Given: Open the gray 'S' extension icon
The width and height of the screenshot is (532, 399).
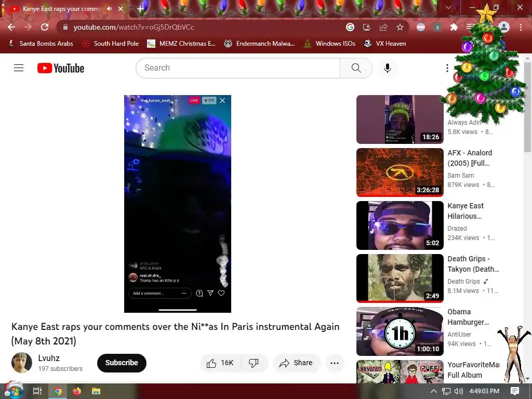Looking at the screenshot, I should tap(437, 27).
